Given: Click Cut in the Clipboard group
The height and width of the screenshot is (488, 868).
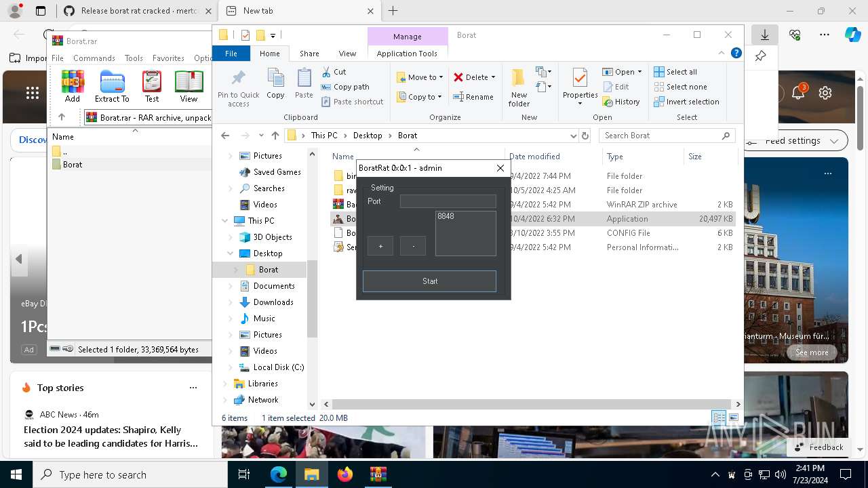Looking at the screenshot, I should point(334,72).
